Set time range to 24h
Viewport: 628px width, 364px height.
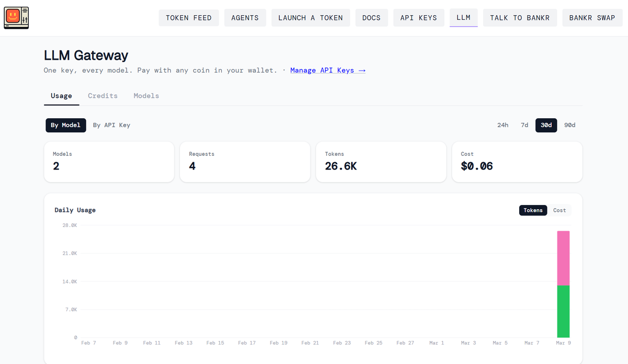502,125
